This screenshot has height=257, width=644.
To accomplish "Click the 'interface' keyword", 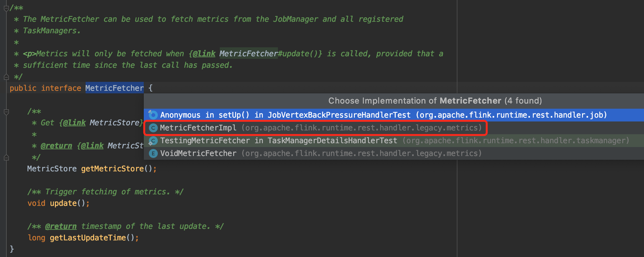I will pyautogui.click(x=61, y=88).
